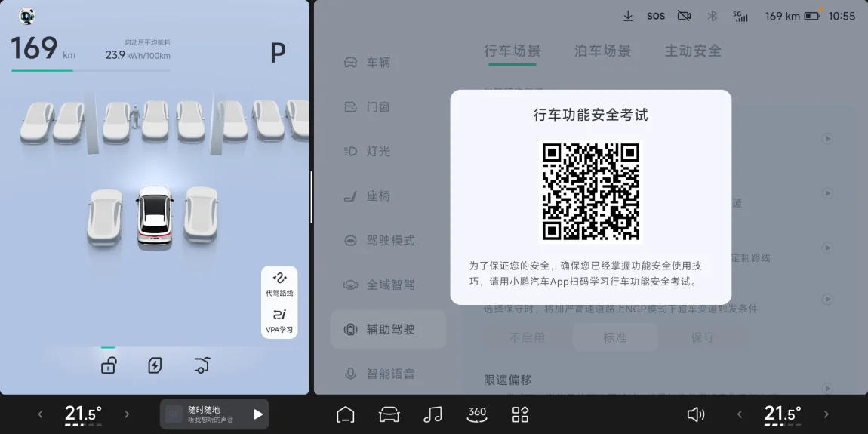This screenshot has width=868, height=434.
Task: Play the first feature tutorial video
Action: 827,138
